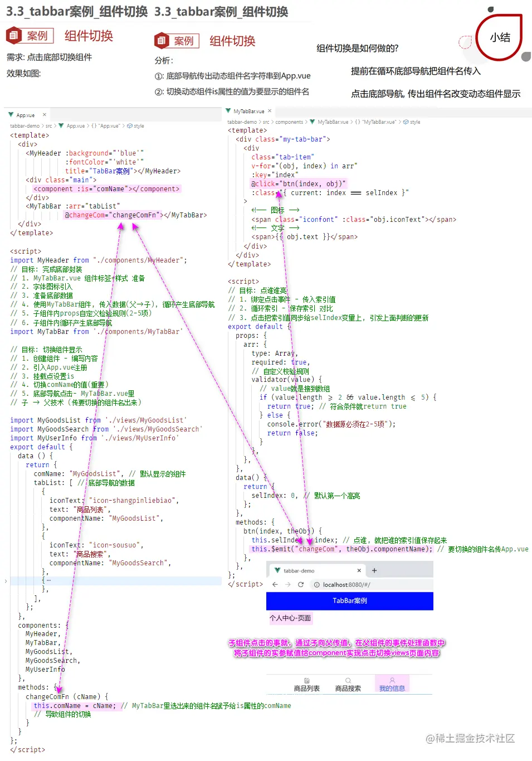This screenshot has height=761, width=532.
Task: Select the tabbar-demo browser tab
Action: [x=316, y=570]
